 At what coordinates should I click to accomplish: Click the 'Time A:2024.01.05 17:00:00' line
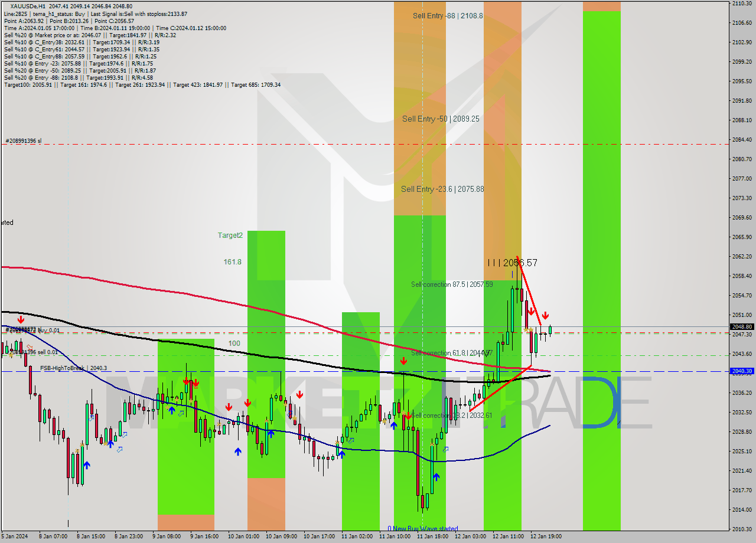click(115, 28)
